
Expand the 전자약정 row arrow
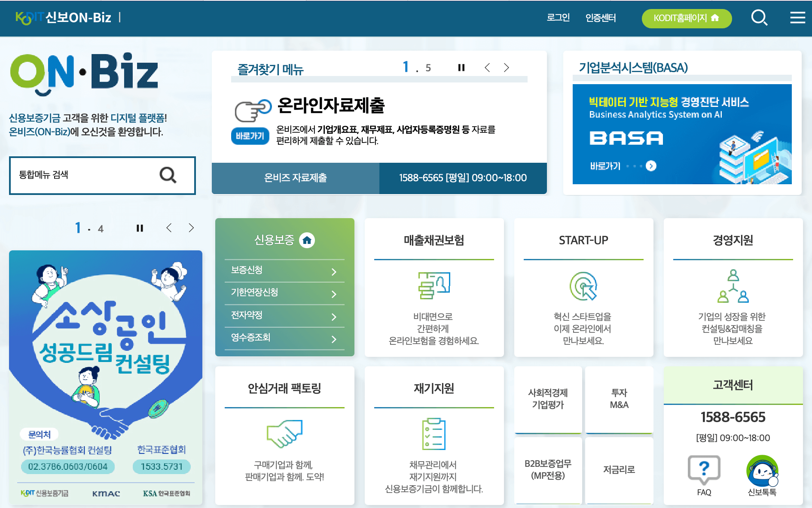(334, 317)
